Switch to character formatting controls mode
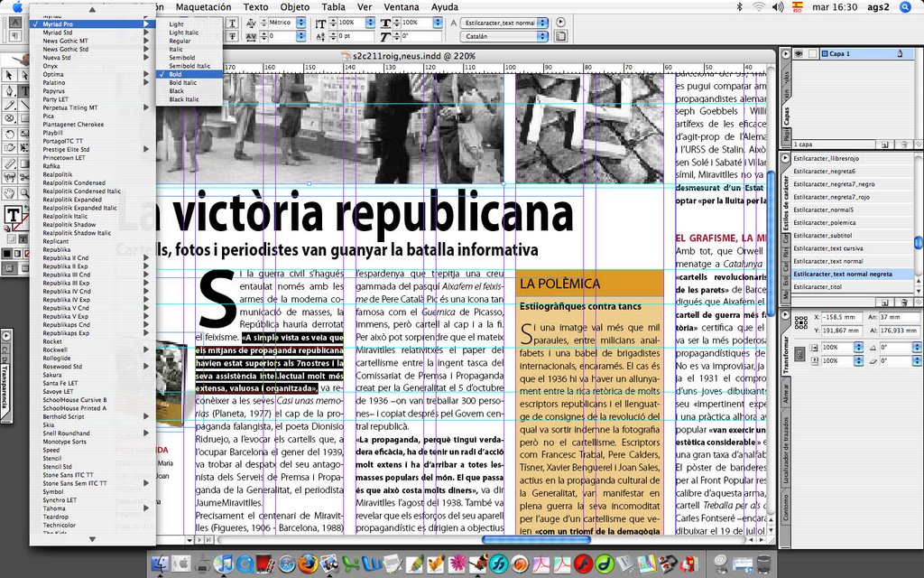 [x=16, y=23]
